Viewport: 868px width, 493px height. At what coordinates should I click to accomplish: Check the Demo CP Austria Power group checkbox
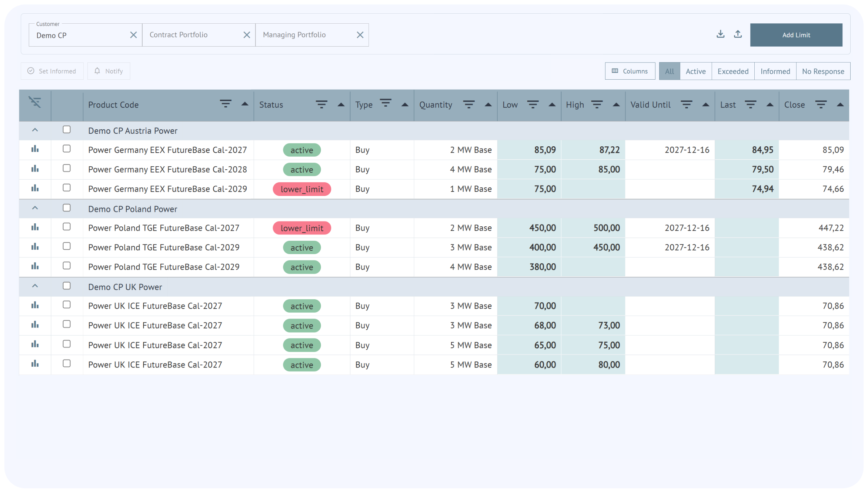pos(67,130)
